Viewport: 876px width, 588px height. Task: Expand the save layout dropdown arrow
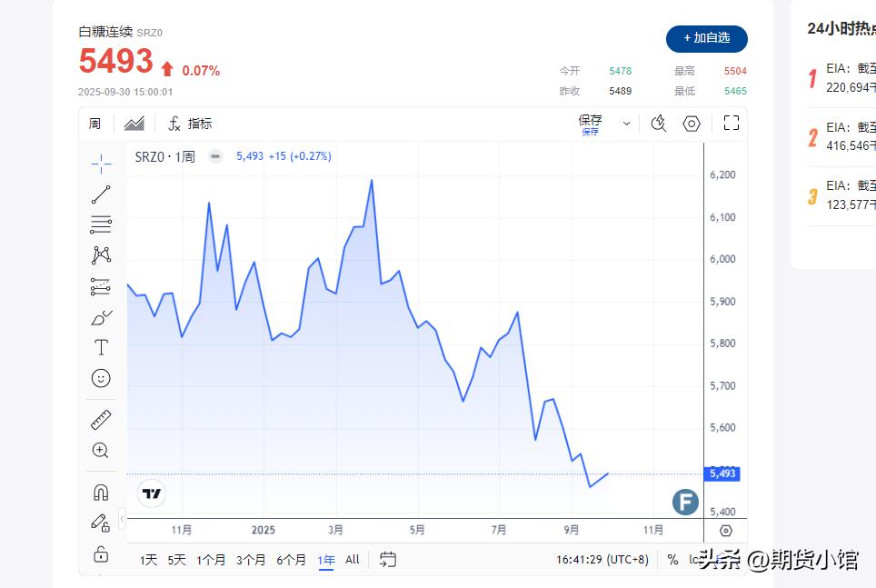pyautogui.click(x=626, y=124)
